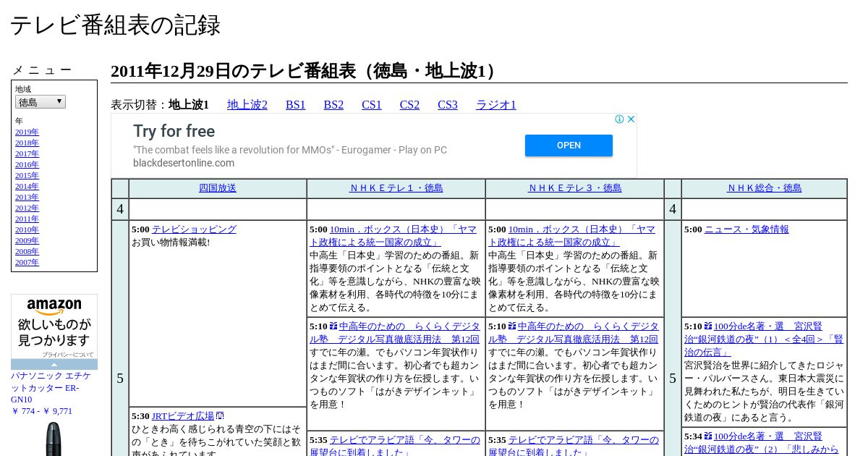Click the icon beside 5:34 NHK総合 program
This screenshot has height=456, width=868.
(708, 436)
